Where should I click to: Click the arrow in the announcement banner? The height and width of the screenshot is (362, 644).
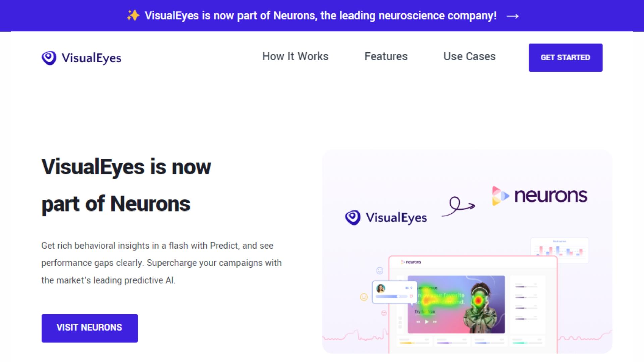[x=513, y=16]
